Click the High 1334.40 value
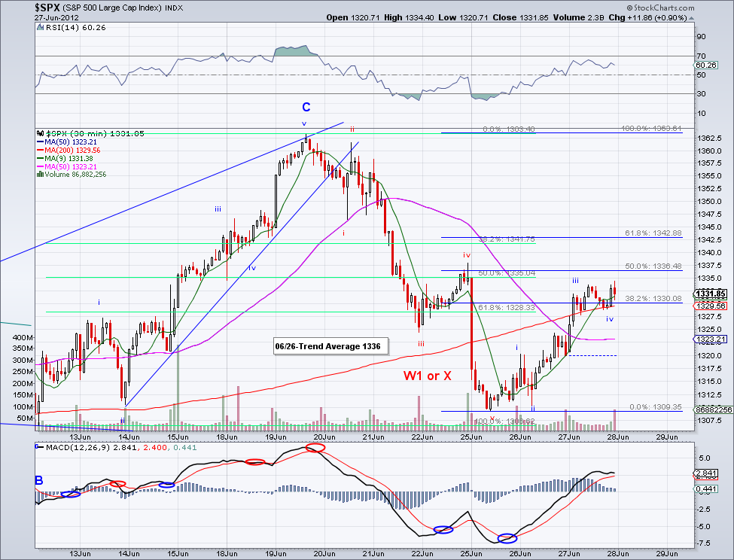Image resolution: width=734 pixels, height=560 pixels. (x=409, y=18)
